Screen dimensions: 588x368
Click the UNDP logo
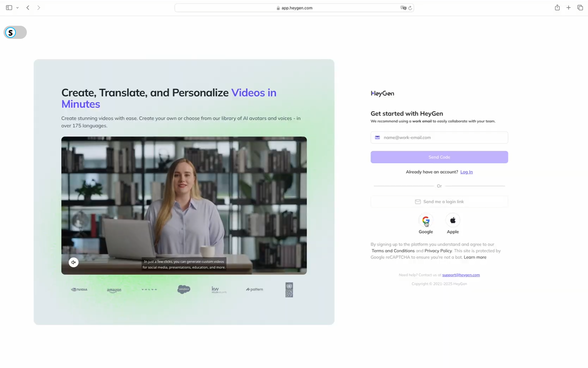289,290
